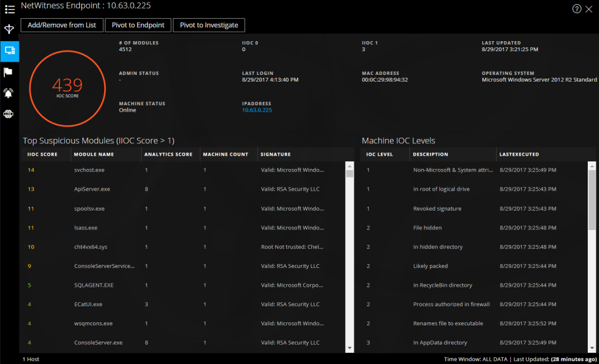The width and height of the screenshot is (599, 364).
Task: Open the 10.63.0.225 IP address link
Action: tap(256, 110)
